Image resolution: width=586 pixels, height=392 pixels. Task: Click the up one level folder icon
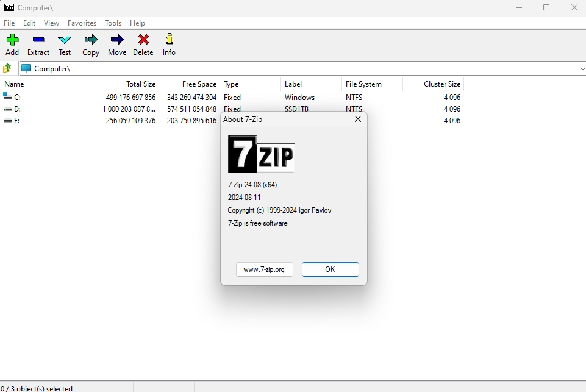coord(7,68)
